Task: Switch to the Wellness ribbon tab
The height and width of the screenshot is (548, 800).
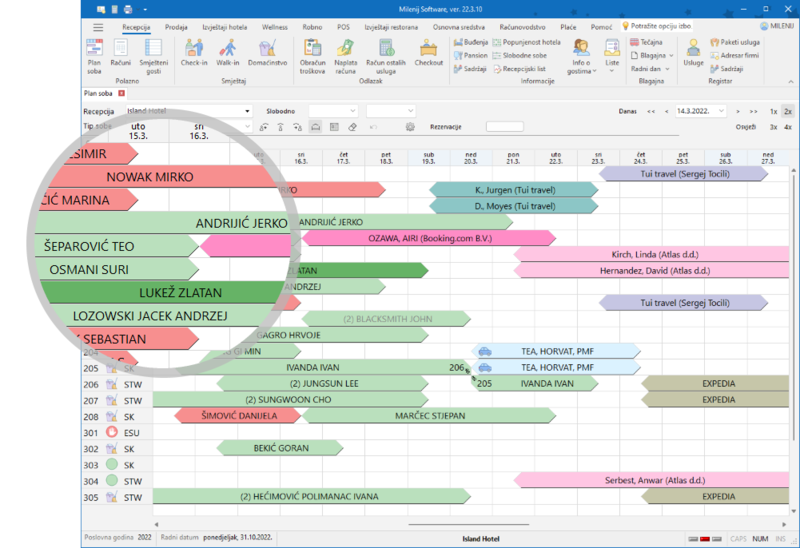Action: pos(274,27)
